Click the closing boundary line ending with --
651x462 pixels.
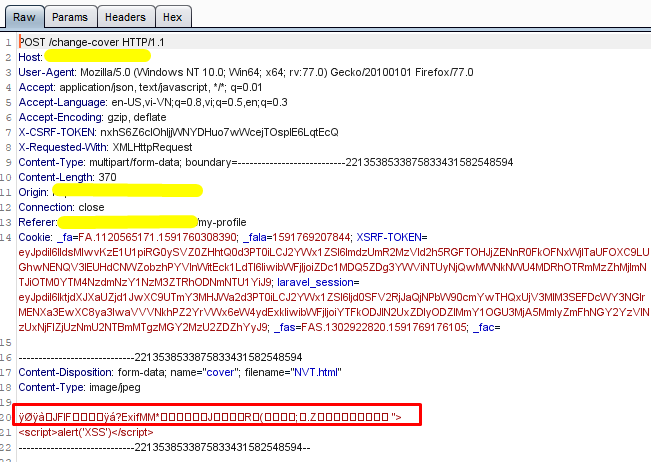[164, 447]
